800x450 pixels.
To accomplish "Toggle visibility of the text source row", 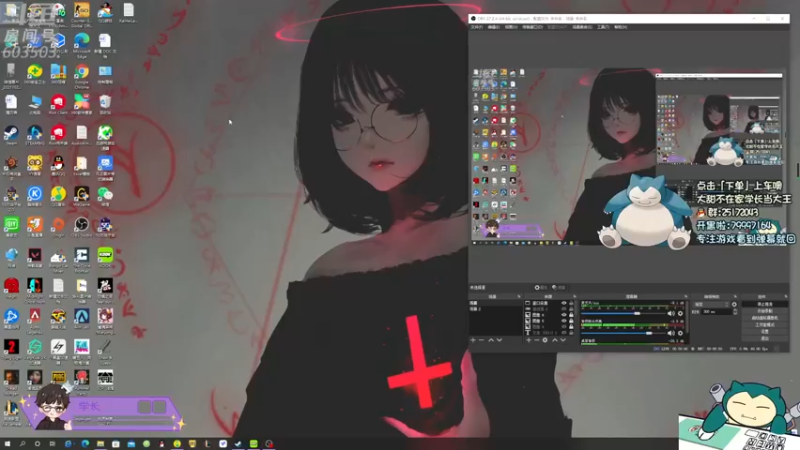I will 564,333.
